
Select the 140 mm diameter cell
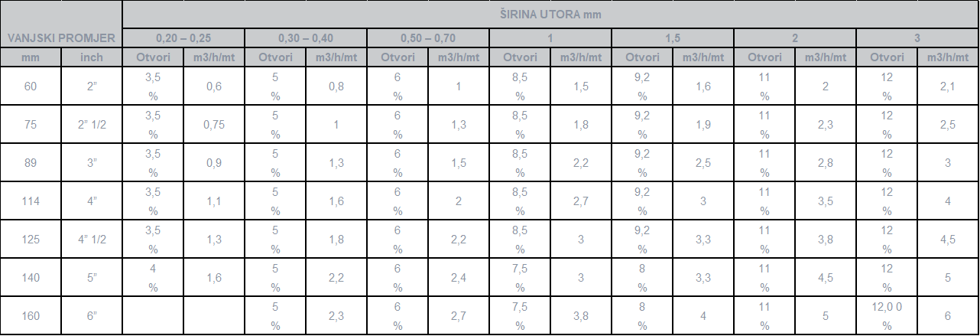(31, 278)
